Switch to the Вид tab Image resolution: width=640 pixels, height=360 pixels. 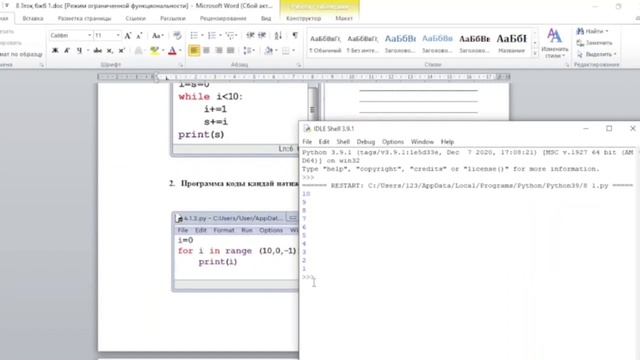point(266,18)
